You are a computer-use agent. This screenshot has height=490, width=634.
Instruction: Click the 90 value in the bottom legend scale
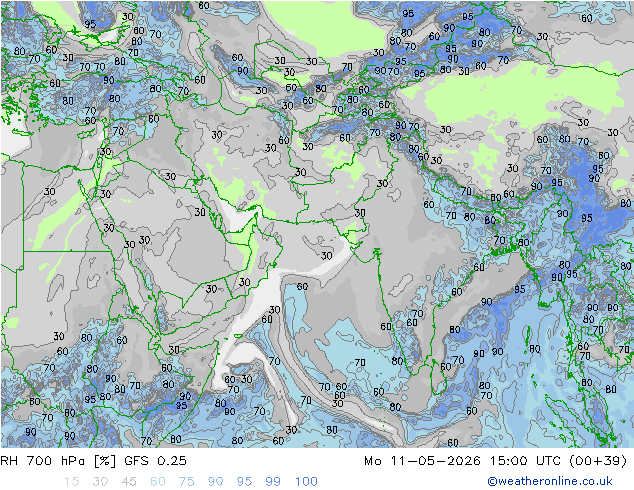(x=215, y=482)
